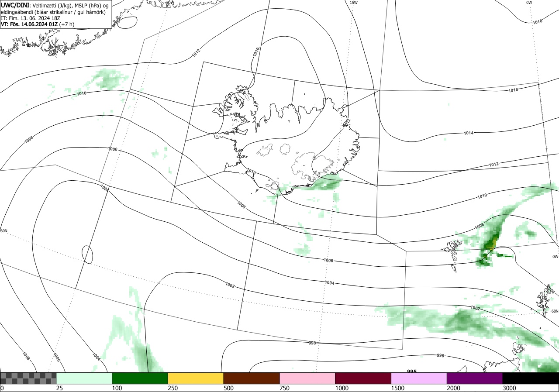Click the 'IT: Fim. 13. 06. 2024 18Z' line
Image resolution: width=559 pixels, height=392 pixels.
pos(30,18)
